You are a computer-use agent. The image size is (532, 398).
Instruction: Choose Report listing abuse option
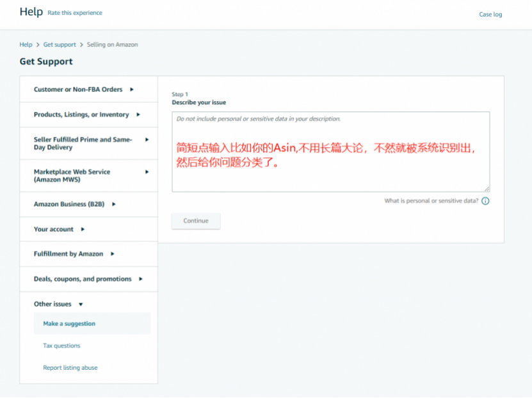pyautogui.click(x=70, y=368)
